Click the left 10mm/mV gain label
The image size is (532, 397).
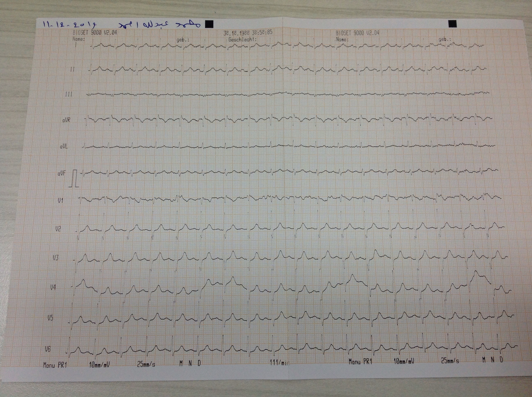tap(99, 365)
